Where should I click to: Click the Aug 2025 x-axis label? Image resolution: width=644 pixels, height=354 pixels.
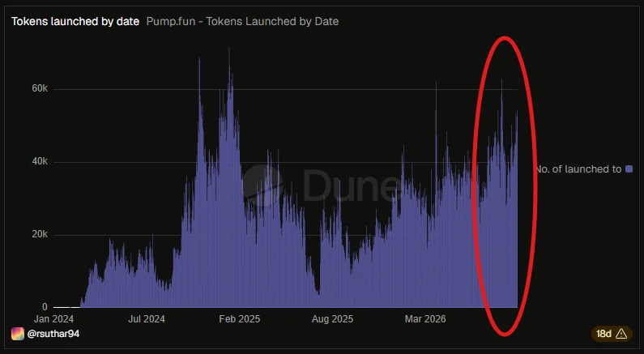[x=333, y=319]
